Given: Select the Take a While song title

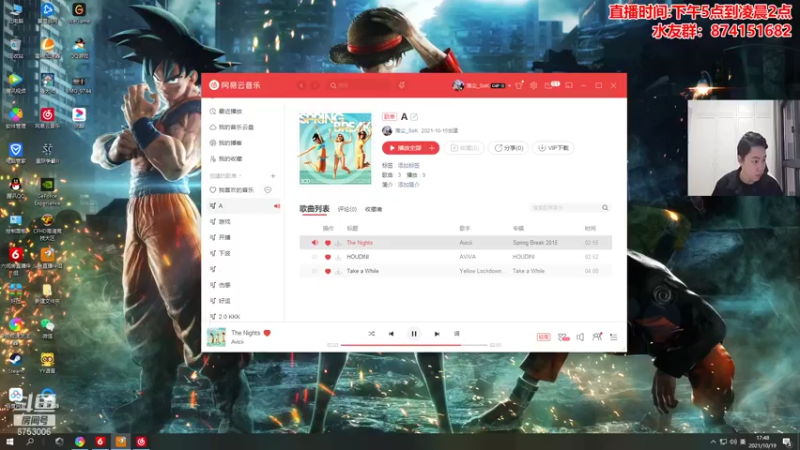Looking at the screenshot, I should (x=363, y=271).
